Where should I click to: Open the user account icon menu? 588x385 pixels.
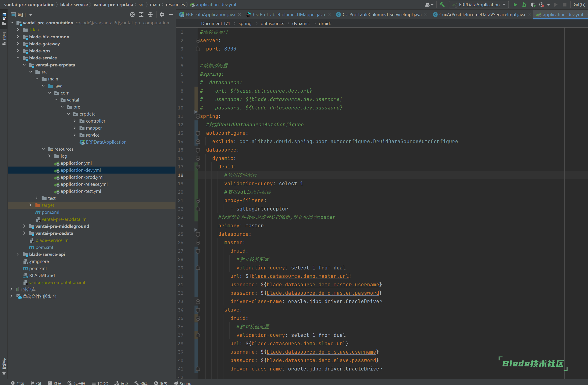(x=429, y=5)
